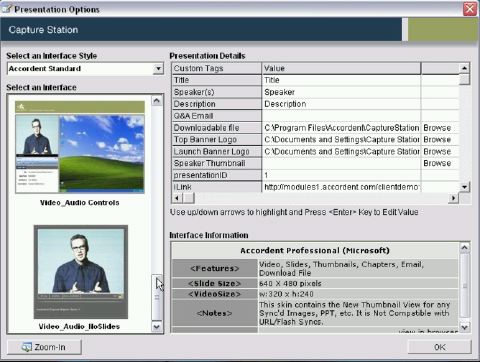The image size is (480, 362).
Task: Browse for the Launch Banner Logo
Action: 437,152
